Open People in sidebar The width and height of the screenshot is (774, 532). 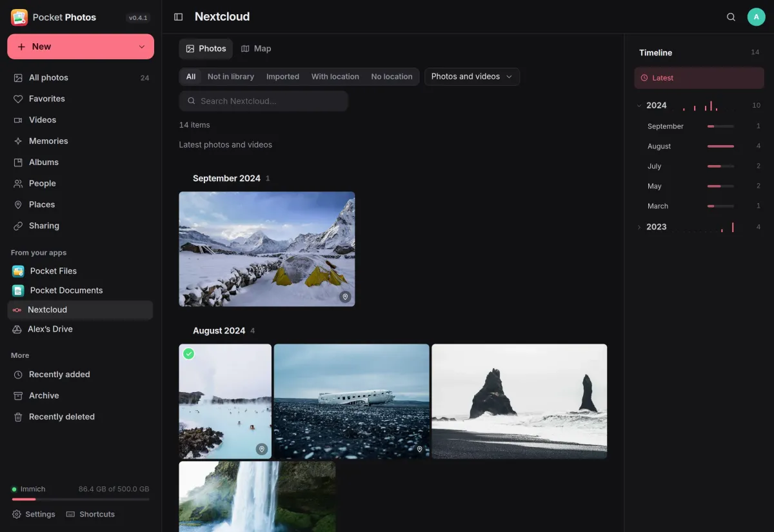pyautogui.click(x=81, y=184)
